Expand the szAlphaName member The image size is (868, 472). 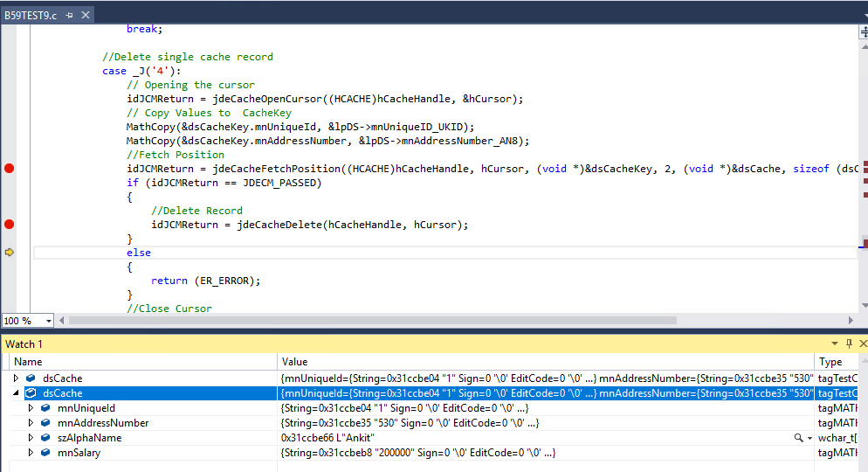coord(31,438)
